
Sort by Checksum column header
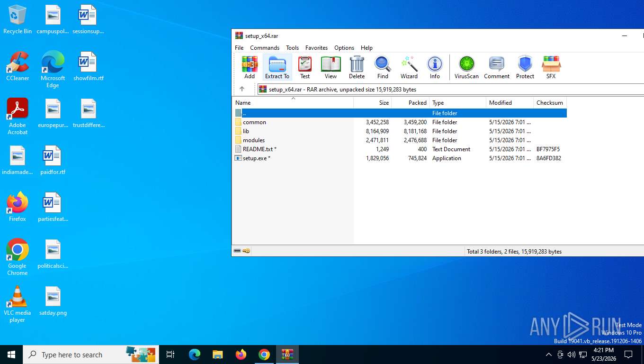(550, 103)
